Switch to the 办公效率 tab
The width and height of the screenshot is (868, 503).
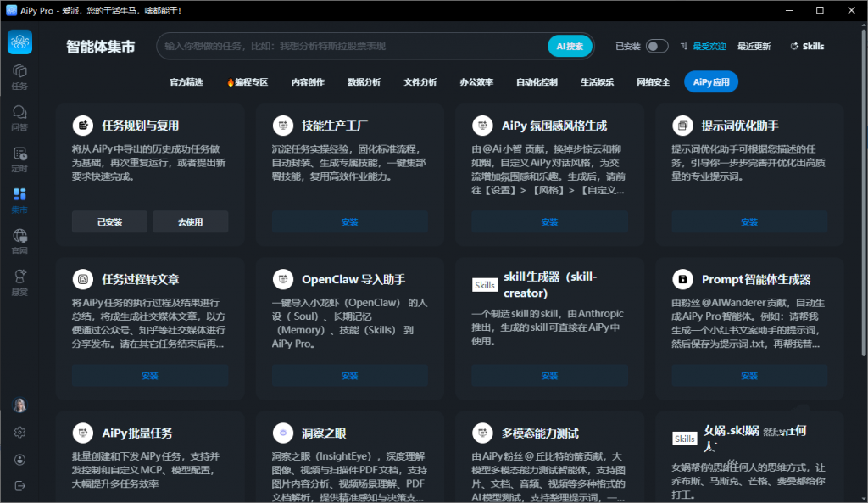click(476, 82)
